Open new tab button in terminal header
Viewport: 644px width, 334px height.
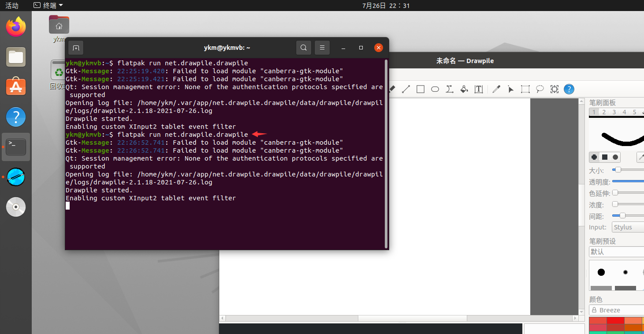pyautogui.click(x=76, y=48)
